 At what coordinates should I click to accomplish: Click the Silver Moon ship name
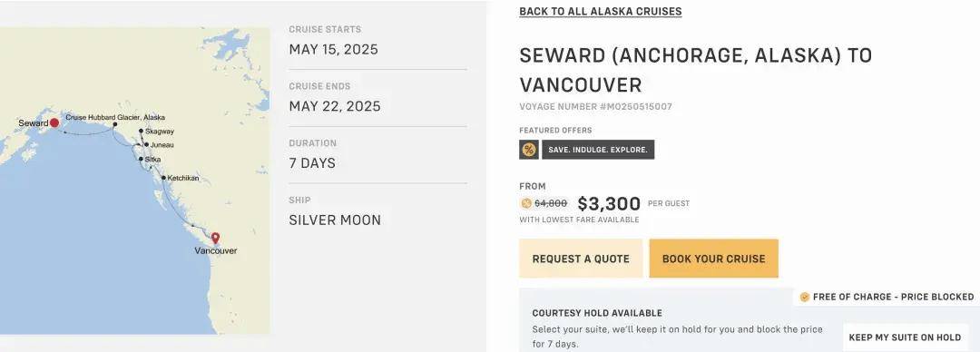pyautogui.click(x=335, y=220)
